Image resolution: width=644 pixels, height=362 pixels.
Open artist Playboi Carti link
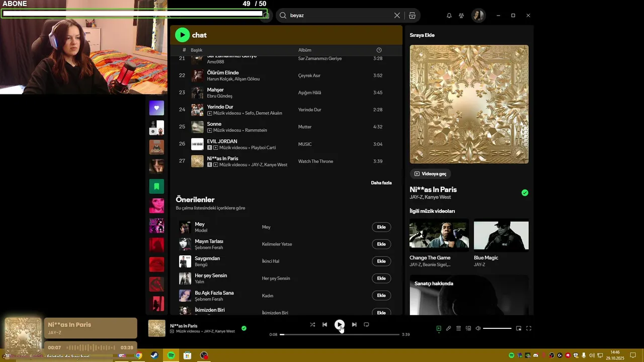pyautogui.click(x=264, y=148)
